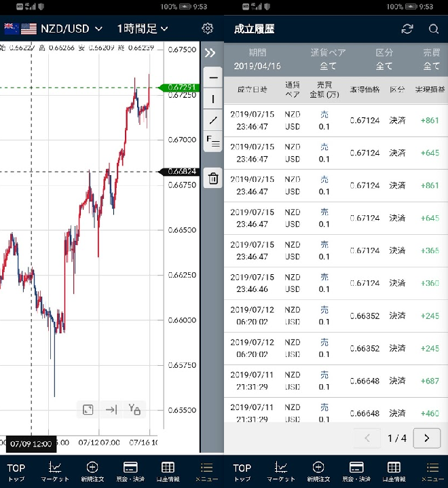Select trade row with +365 profit
This screenshot has height=488, width=448.
coord(336,250)
